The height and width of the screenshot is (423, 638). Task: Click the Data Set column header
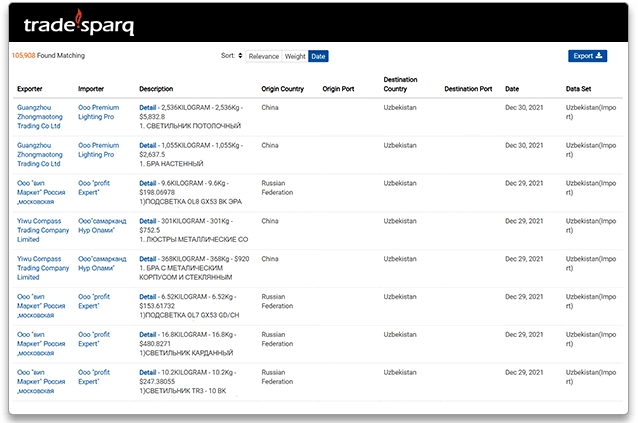click(x=578, y=89)
